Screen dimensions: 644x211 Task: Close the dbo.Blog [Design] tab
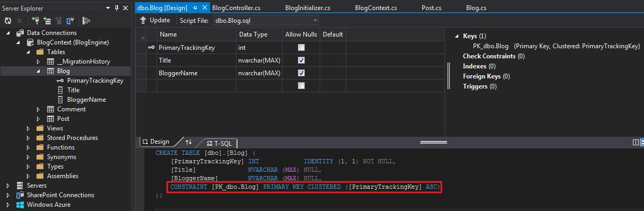[204, 8]
